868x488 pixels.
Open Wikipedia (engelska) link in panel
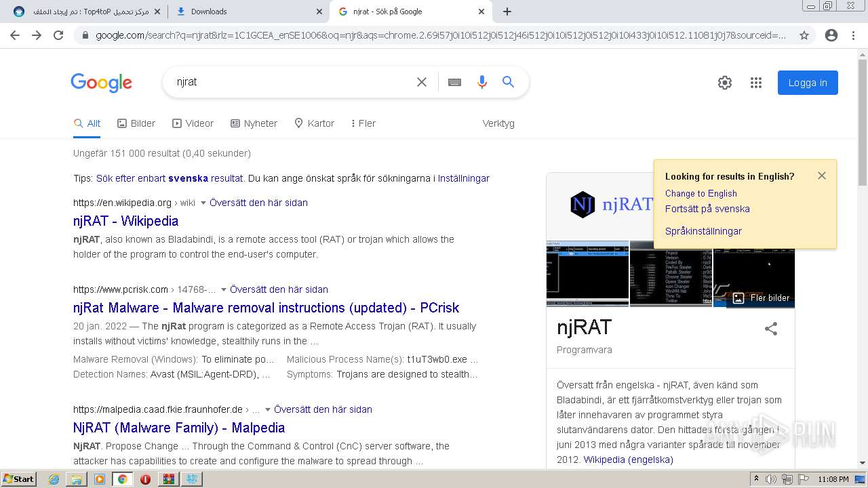pyautogui.click(x=629, y=460)
